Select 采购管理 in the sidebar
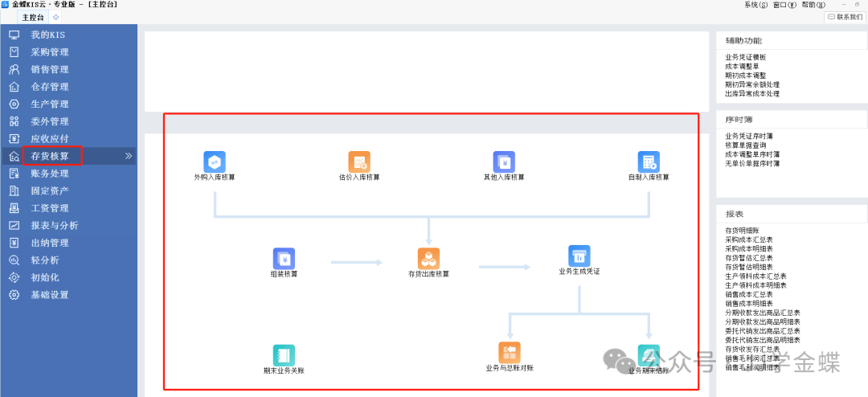The width and height of the screenshot is (868, 397). tap(49, 52)
